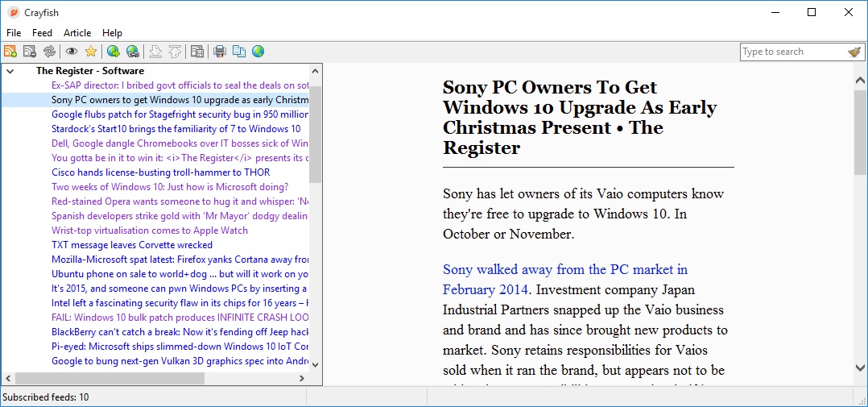Click the import down-arrow icon
This screenshot has height=407, width=868.
155,52
